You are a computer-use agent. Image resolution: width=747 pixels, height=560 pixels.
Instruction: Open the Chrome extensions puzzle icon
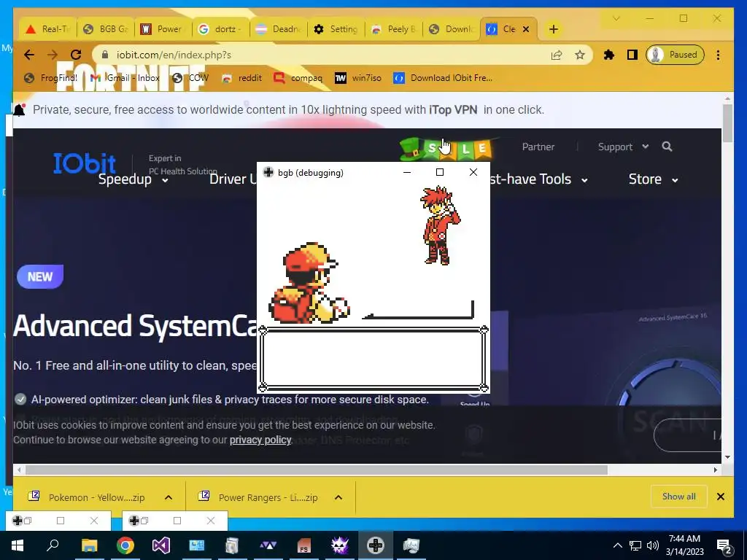[609, 55]
